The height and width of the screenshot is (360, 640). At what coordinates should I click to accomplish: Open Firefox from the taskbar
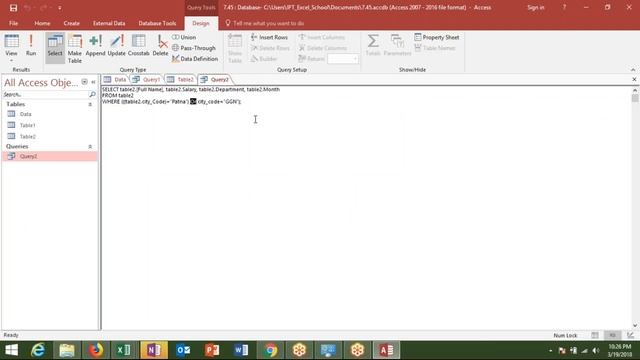point(96,350)
